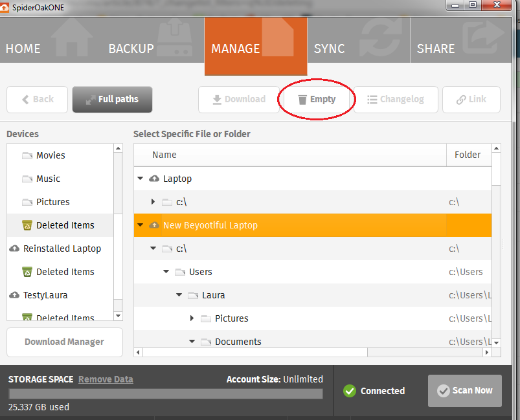Click the Documents folder icon

(x=206, y=342)
